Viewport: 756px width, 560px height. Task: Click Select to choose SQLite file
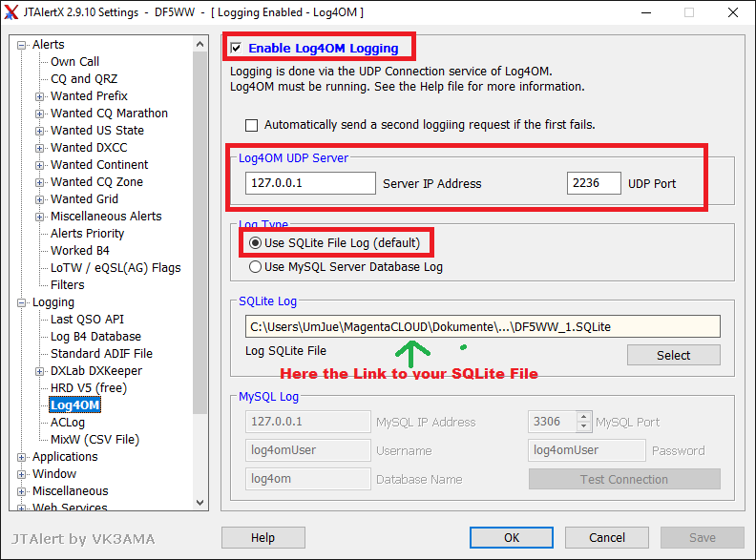pos(674,355)
